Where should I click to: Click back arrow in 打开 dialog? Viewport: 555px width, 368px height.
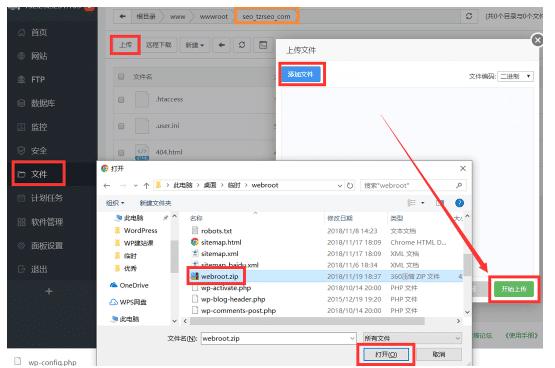pyautogui.click(x=107, y=185)
